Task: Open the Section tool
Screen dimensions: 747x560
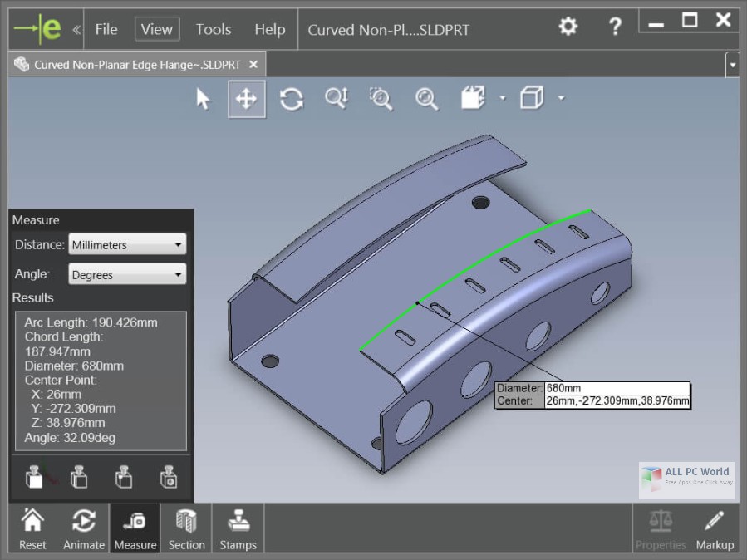Action: (185, 527)
